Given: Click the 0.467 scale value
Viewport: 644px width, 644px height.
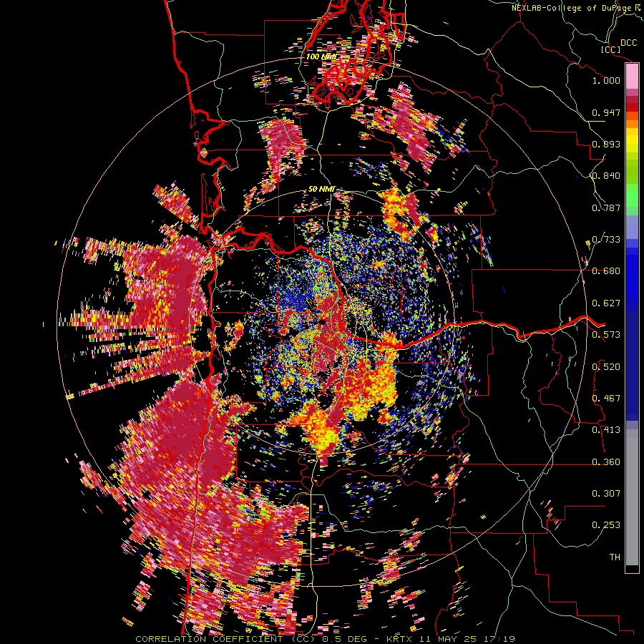Looking at the screenshot, I should 606,399.
